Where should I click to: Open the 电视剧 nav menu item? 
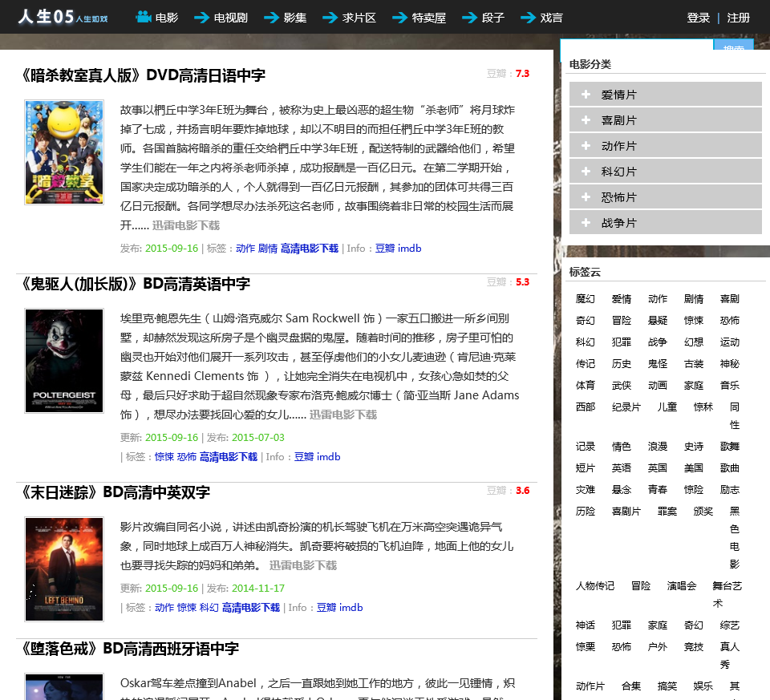pos(230,18)
